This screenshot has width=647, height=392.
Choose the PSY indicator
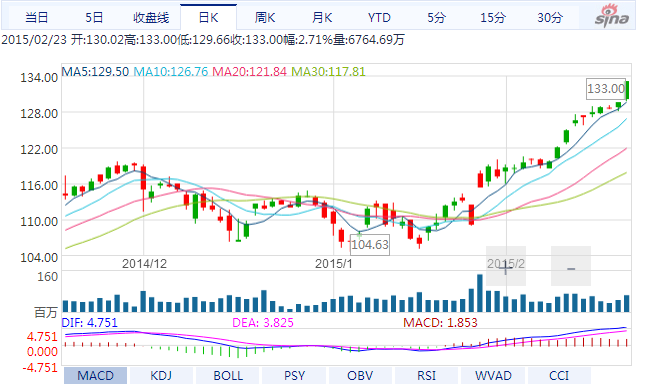pos(294,376)
